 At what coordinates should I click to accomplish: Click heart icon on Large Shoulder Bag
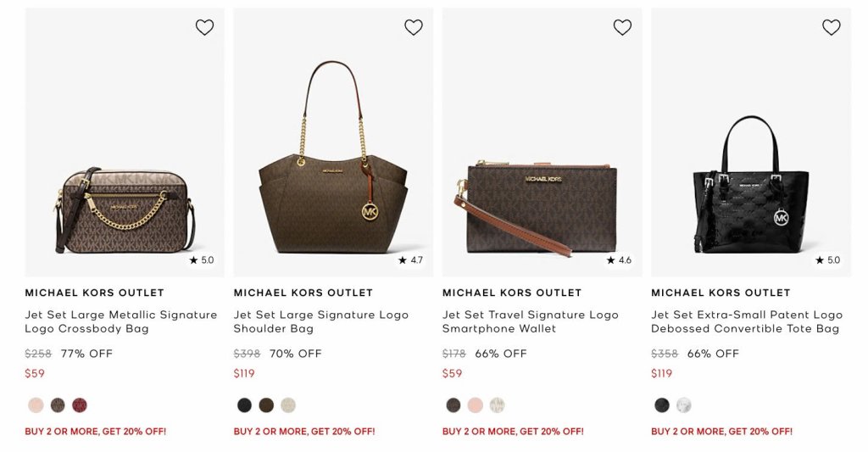pos(414,27)
